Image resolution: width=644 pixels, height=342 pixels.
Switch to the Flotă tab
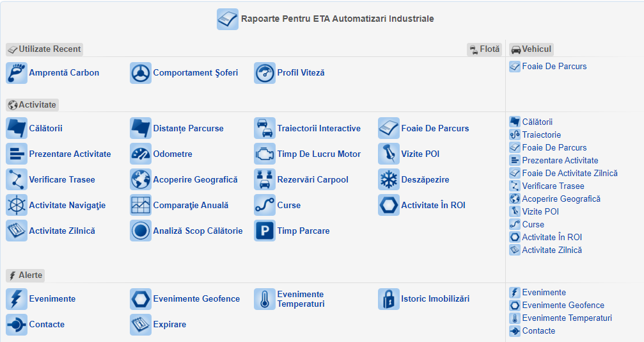coord(484,49)
